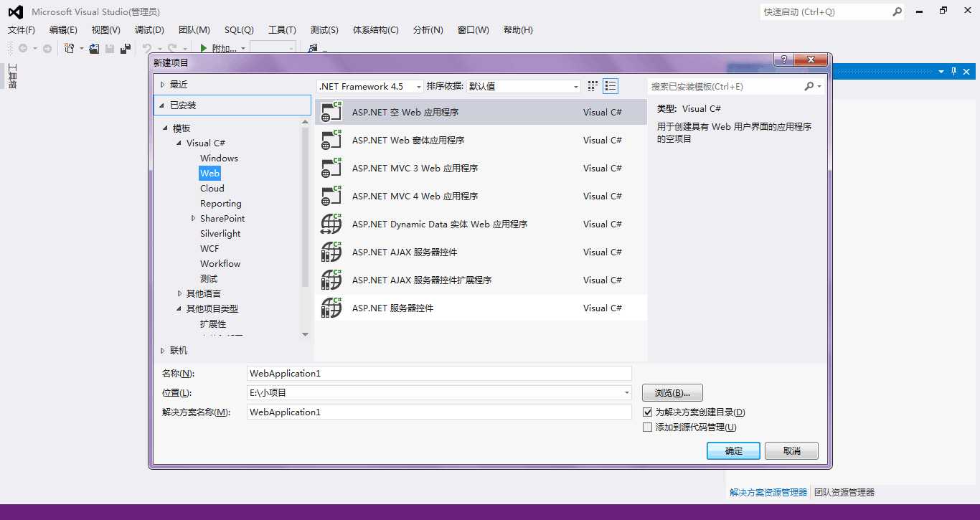980x520 pixels.
Task: Click the ASP.NET MVC 3 Web template icon
Action: pyautogui.click(x=331, y=168)
